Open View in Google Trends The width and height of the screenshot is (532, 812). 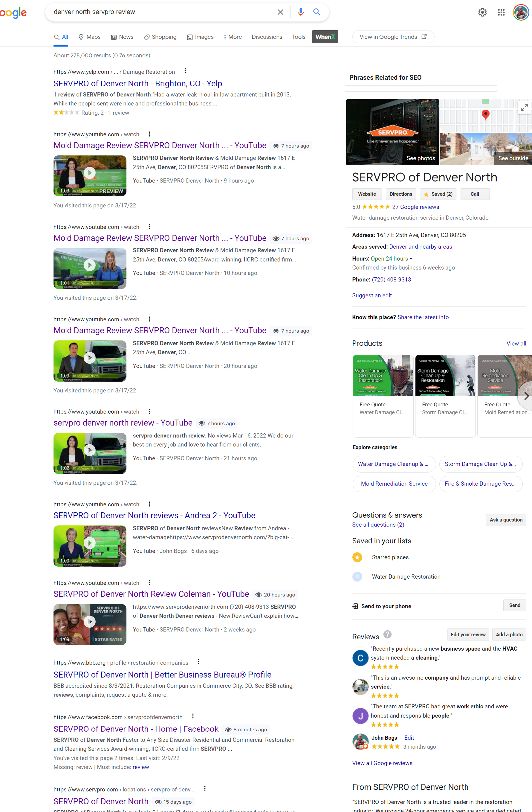393,37
